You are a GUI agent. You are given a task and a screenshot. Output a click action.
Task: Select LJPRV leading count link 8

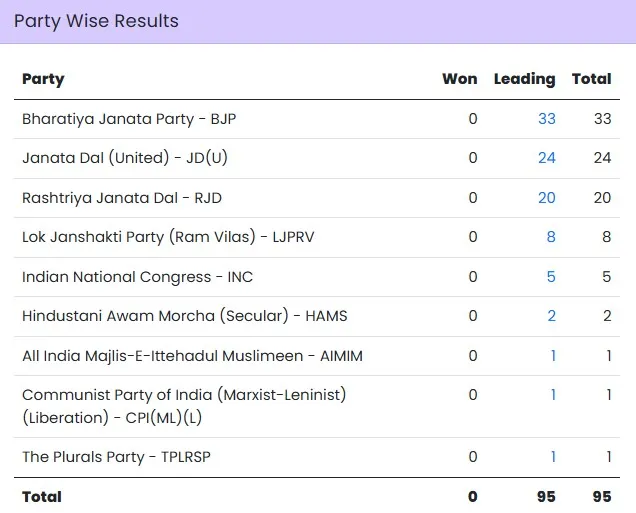[x=551, y=237]
